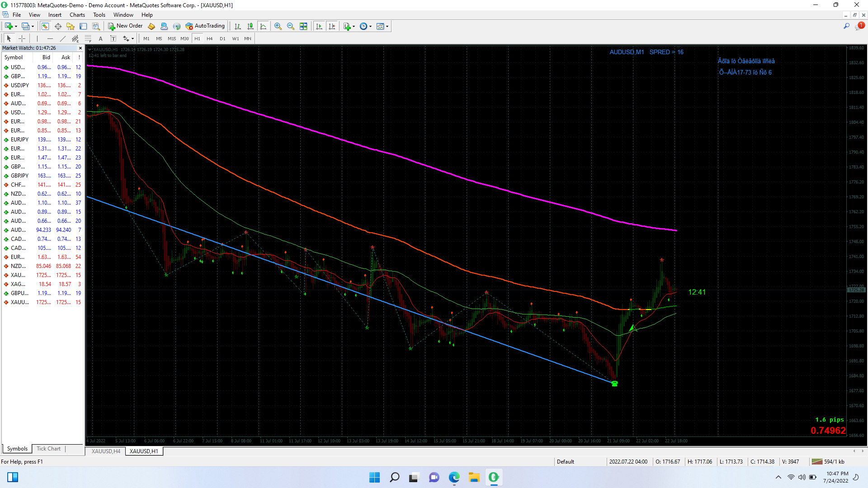Select the USDJPY row in Market Watch
The width and height of the screenshot is (868, 488).
pos(20,85)
